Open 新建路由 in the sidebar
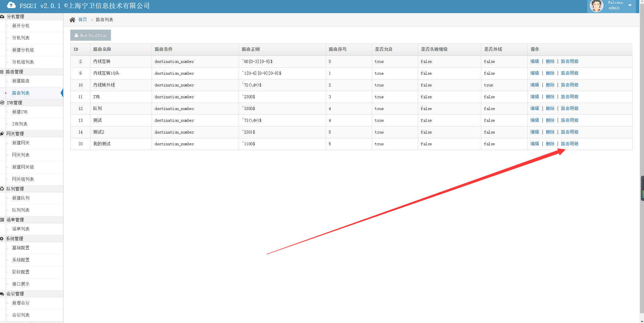Image resolution: width=644 pixels, height=323 pixels. tap(21, 81)
